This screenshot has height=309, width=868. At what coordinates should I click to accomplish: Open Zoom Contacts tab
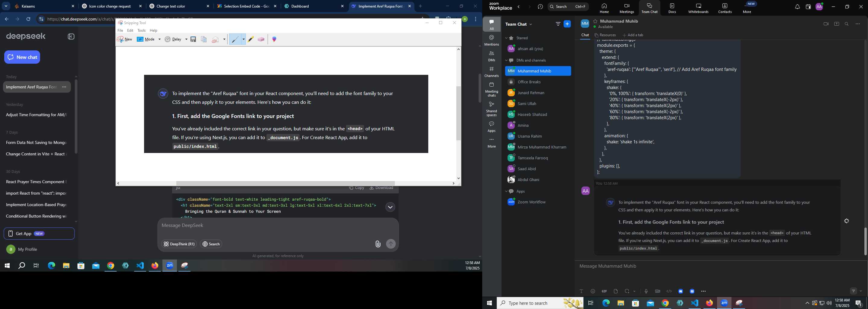tap(725, 8)
